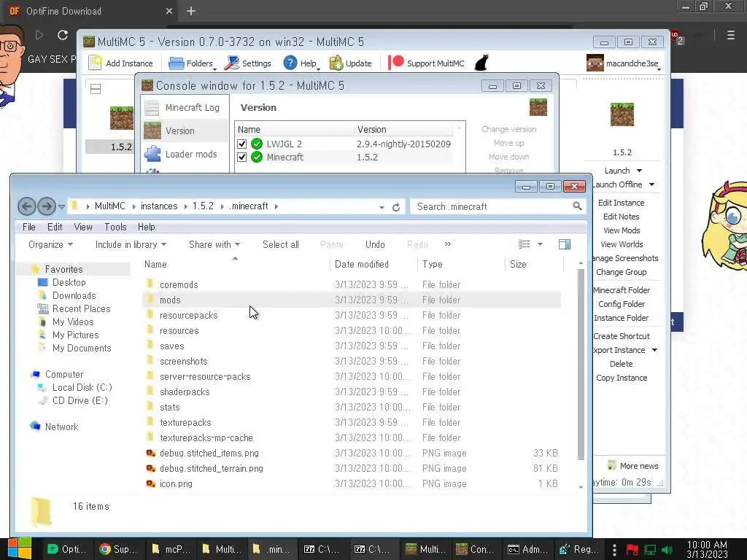Uncheck the LWJGL 2 component checkbox

pyautogui.click(x=242, y=144)
